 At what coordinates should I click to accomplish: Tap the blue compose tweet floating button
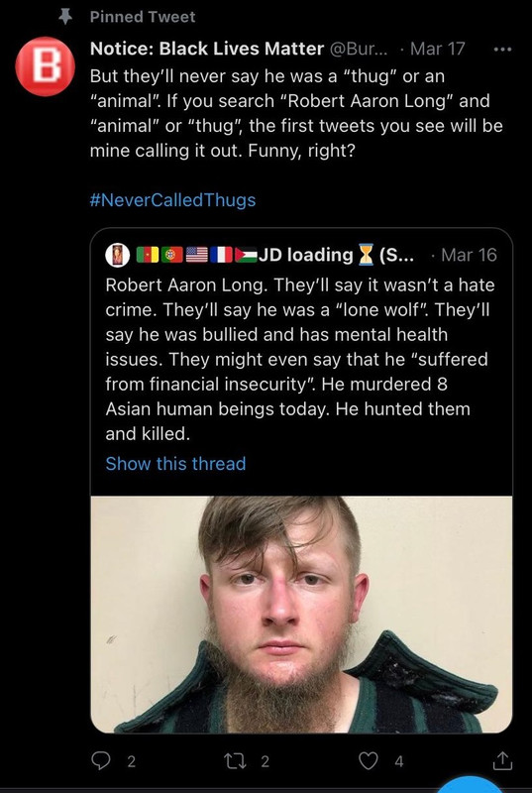click(471, 784)
